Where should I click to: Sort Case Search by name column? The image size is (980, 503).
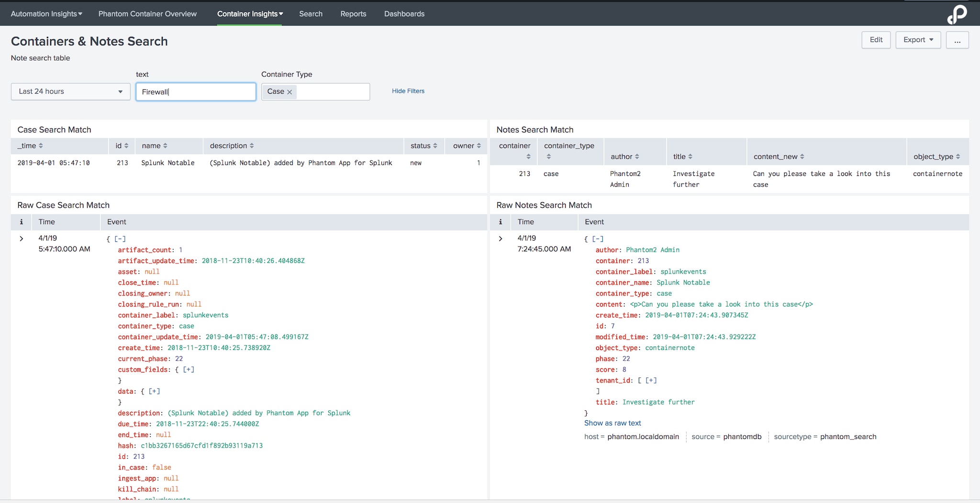[155, 146]
